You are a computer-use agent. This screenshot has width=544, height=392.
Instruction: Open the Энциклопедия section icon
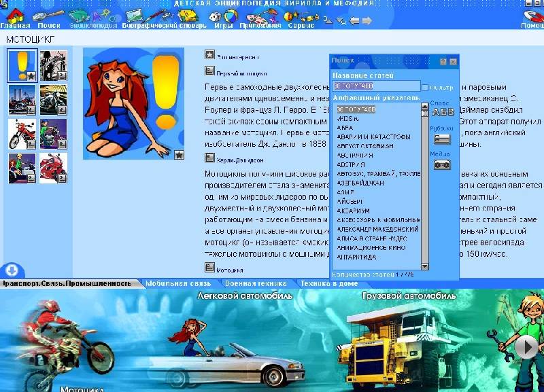[x=93, y=18]
